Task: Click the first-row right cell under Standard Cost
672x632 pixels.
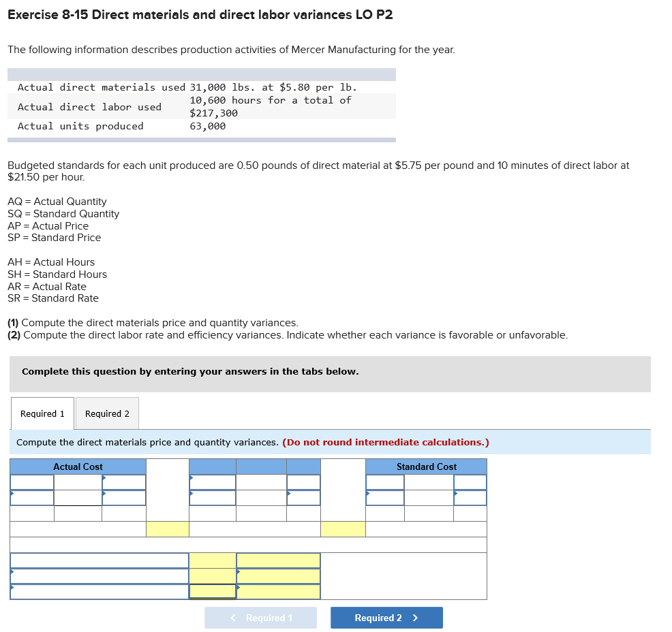Action: [470, 482]
